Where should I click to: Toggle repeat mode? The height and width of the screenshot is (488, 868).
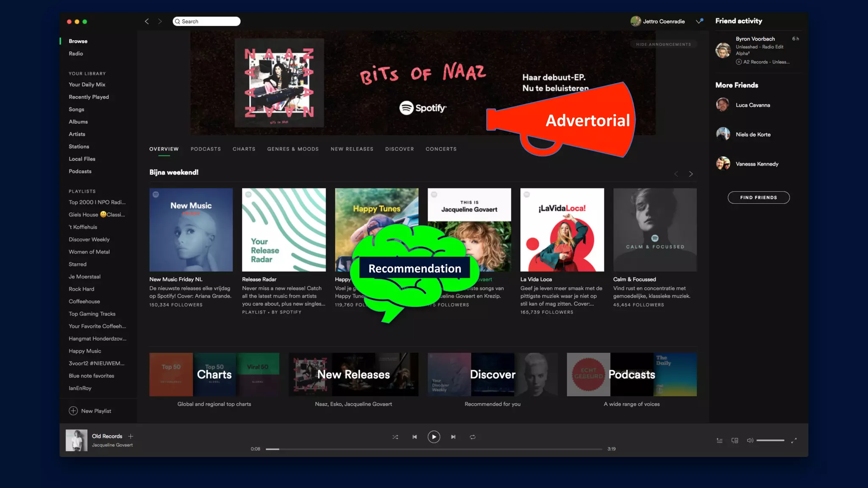point(472,437)
